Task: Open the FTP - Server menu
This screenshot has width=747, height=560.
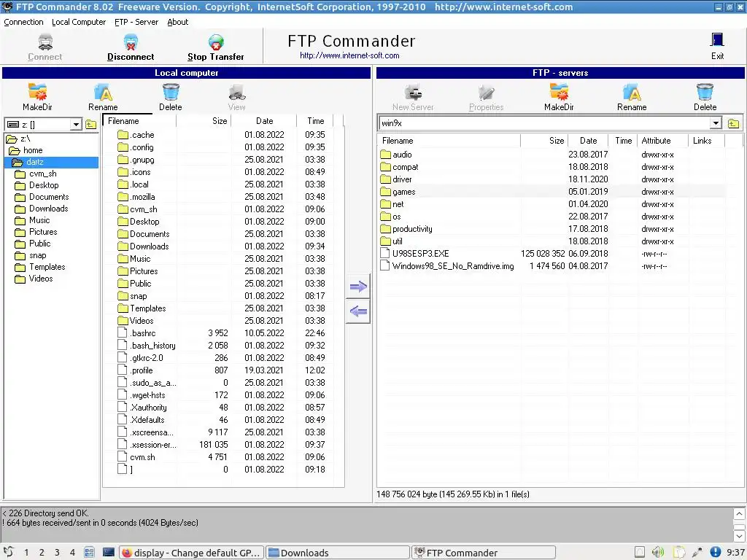Action: pyautogui.click(x=136, y=22)
